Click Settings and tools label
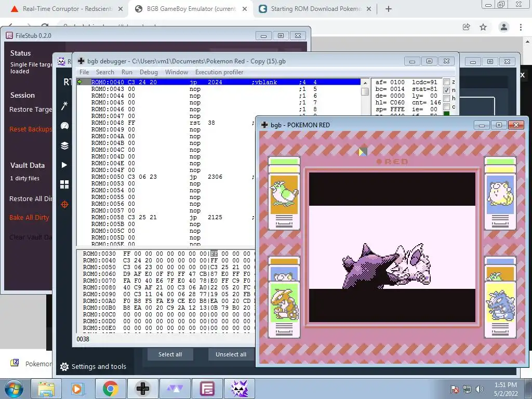 pos(99,366)
